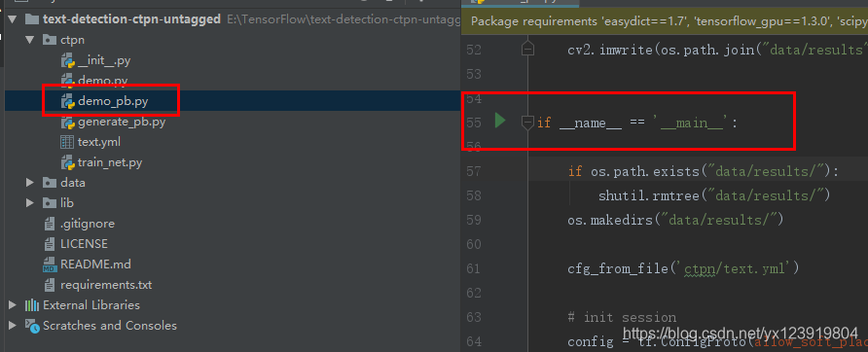
Task: Click cfg_from_file('ctpn/text.yml') code line
Action: pos(684,269)
